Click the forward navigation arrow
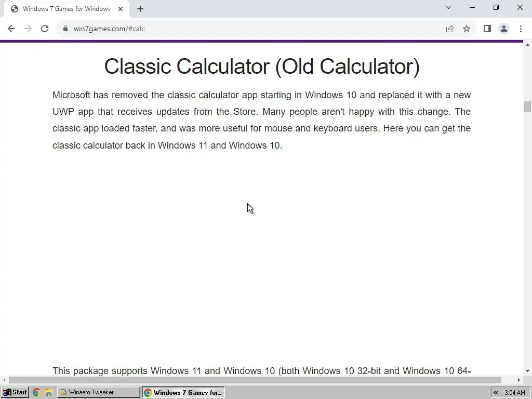The image size is (532, 399). [28, 29]
